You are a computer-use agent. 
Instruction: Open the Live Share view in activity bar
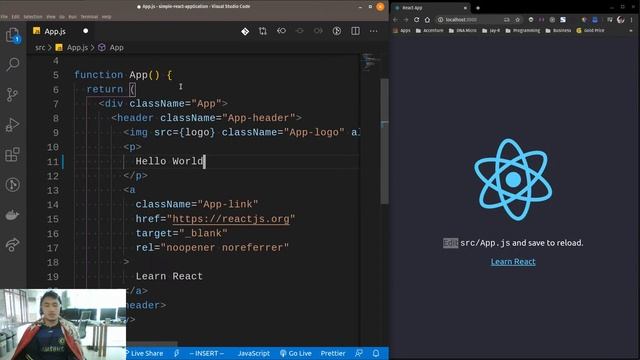tap(13, 245)
